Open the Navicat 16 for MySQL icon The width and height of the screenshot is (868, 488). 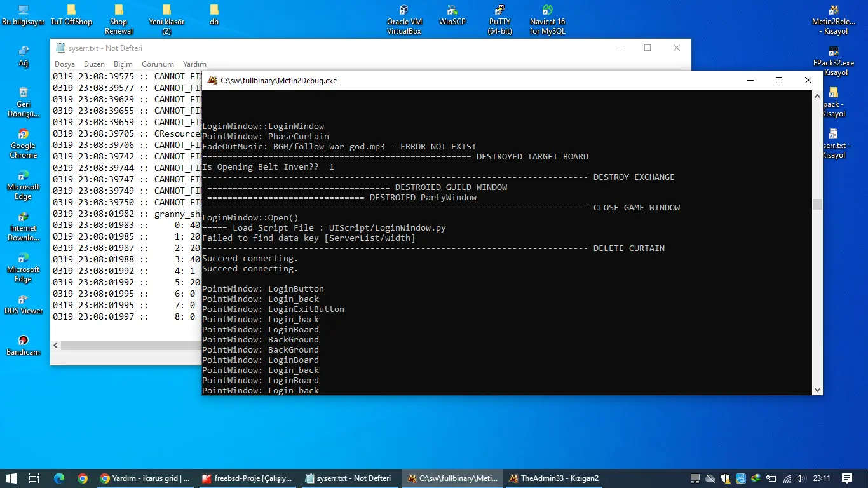pos(547,11)
